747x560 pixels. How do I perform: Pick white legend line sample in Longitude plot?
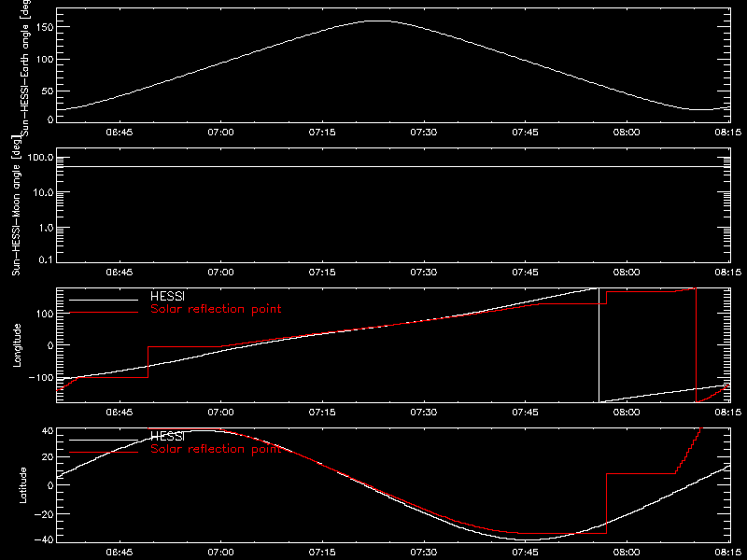point(104,300)
